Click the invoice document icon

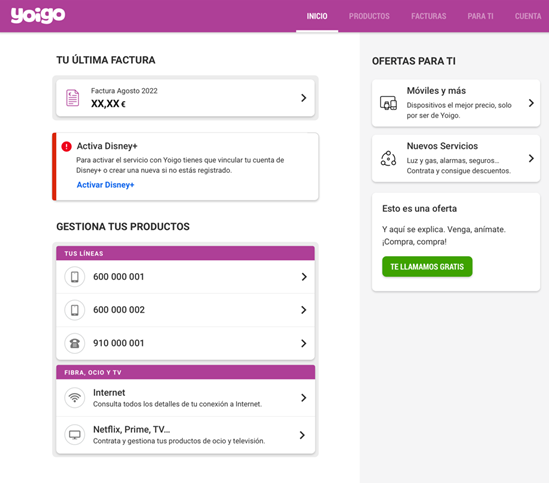pos(72,98)
